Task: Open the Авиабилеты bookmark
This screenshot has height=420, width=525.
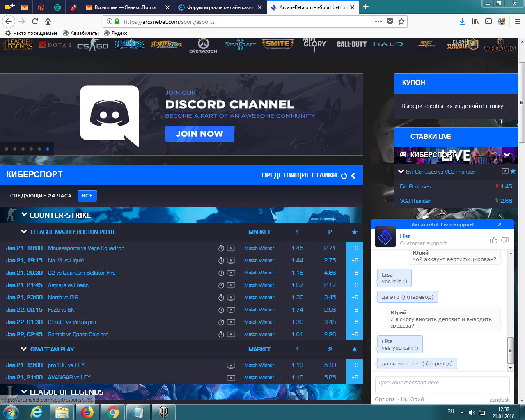Action: coord(81,33)
